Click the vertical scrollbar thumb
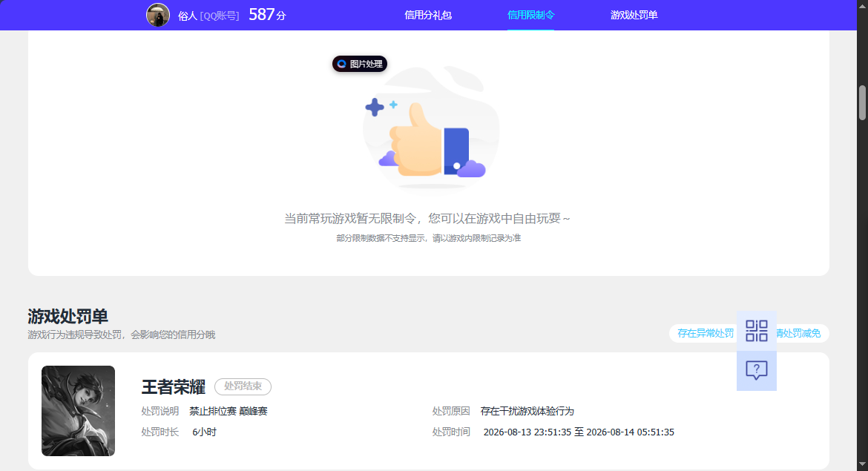868x471 pixels. pos(862,102)
